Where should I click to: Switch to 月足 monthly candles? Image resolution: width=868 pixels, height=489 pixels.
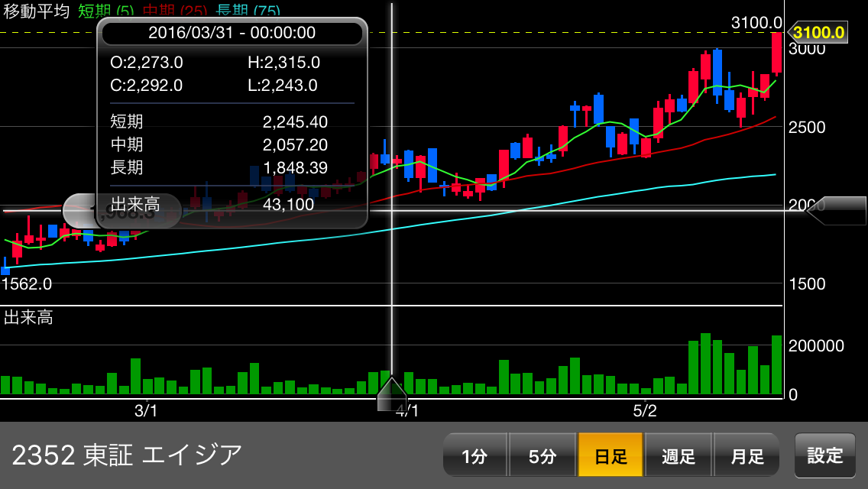pos(747,456)
